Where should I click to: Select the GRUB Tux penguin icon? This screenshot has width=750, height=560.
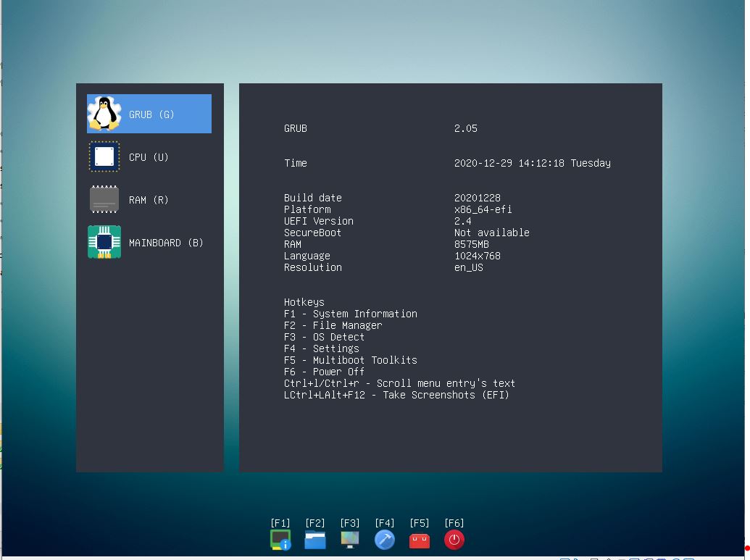[104, 113]
